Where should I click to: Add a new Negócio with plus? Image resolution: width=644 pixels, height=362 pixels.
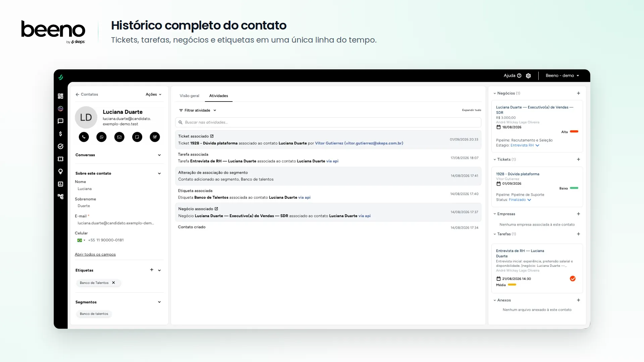(x=579, y=93)
